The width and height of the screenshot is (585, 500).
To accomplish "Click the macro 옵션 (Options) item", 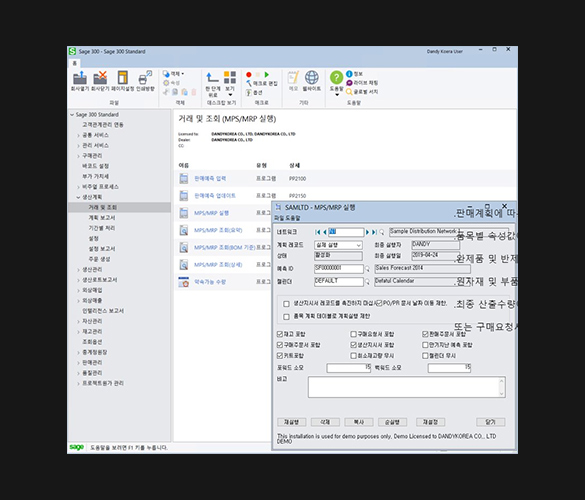I will click(254, 92).
